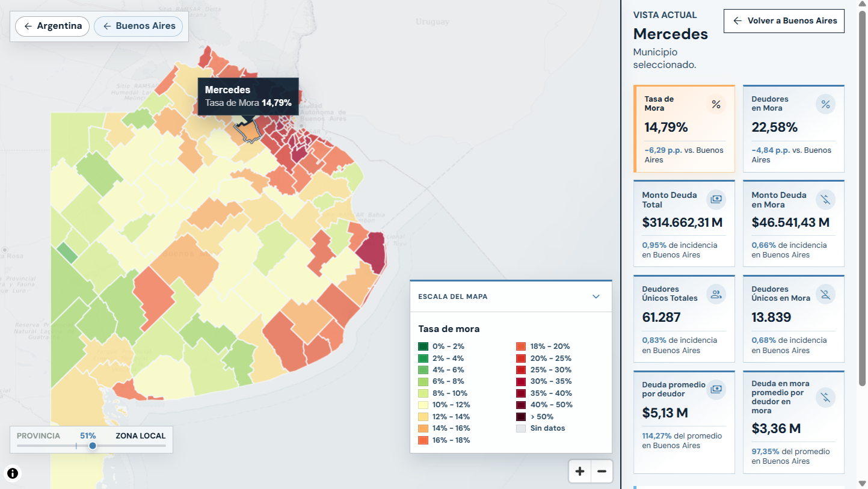Image resolution: width=868 pixels, height=489 pixels.
Task: Click crossed-person icon on Deudores Únicos en Mora
Action: pos(825,294)
